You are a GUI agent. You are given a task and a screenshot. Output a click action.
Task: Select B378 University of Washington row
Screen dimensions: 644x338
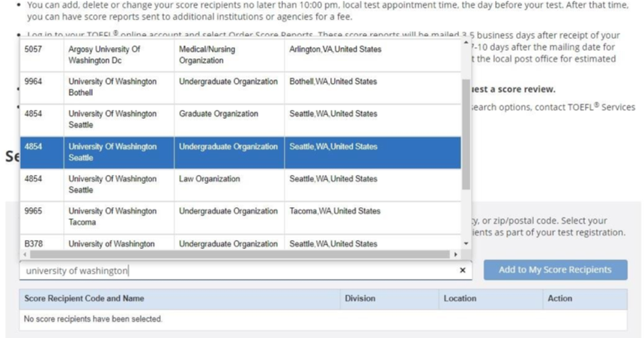pos(240,243)
